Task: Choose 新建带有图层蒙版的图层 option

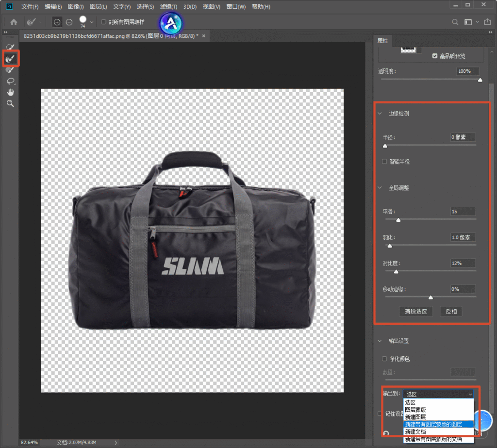Action: tap(438, 424)
